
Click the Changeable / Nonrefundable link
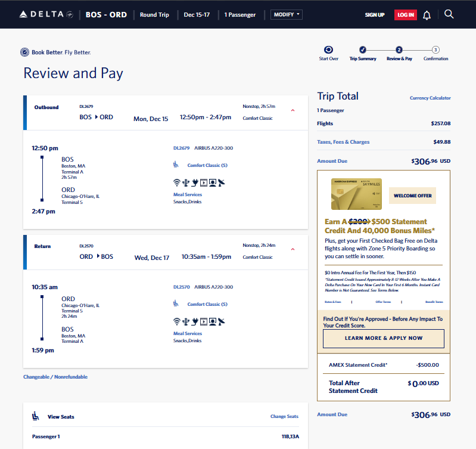(55, 377)
